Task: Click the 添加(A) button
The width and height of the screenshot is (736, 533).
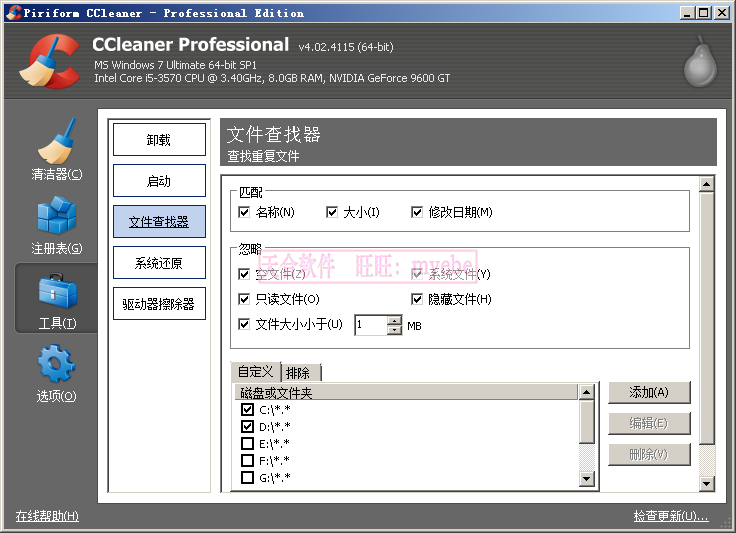Action: (649, 392)
